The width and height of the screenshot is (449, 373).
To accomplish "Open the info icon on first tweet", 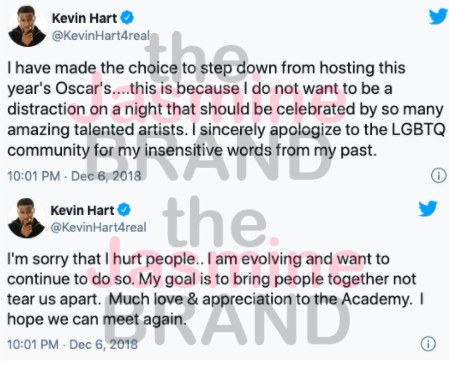I will coord(439,175).
